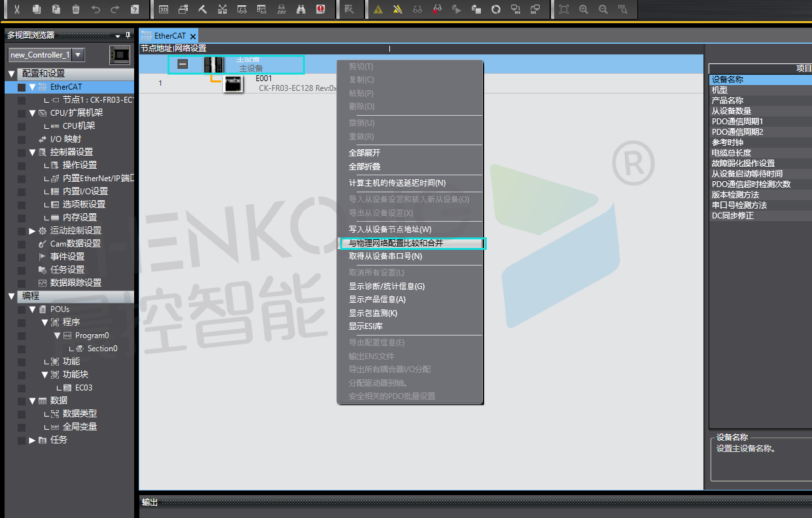Expand the 运动控制设置 tree node
The height and width of the screenshot is (518, 812).
pos(32,231)
